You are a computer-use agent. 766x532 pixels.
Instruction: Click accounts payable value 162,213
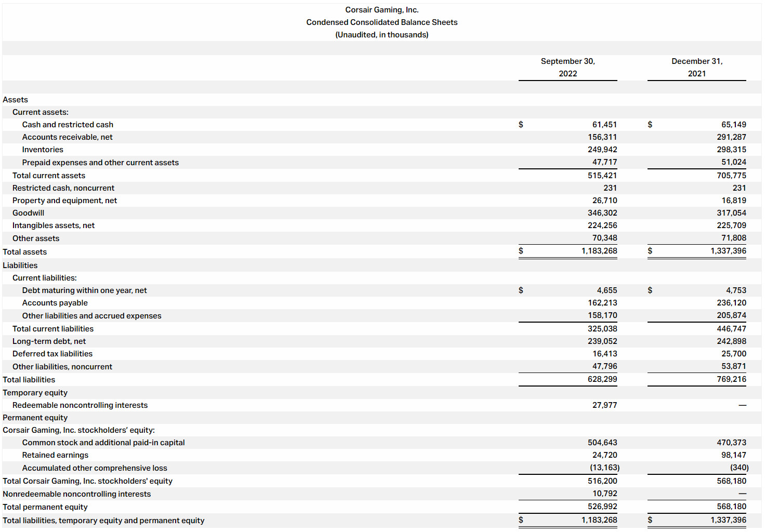click(603, 303)
